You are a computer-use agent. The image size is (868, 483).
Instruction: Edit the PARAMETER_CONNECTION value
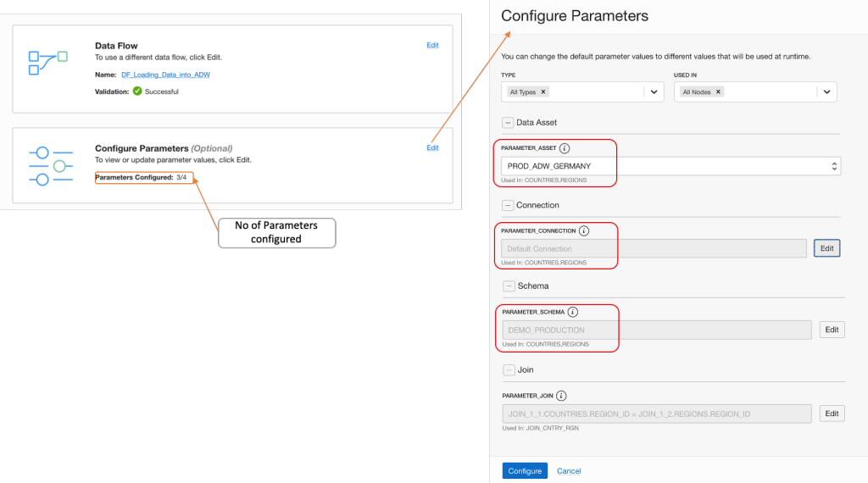[826, 248]
